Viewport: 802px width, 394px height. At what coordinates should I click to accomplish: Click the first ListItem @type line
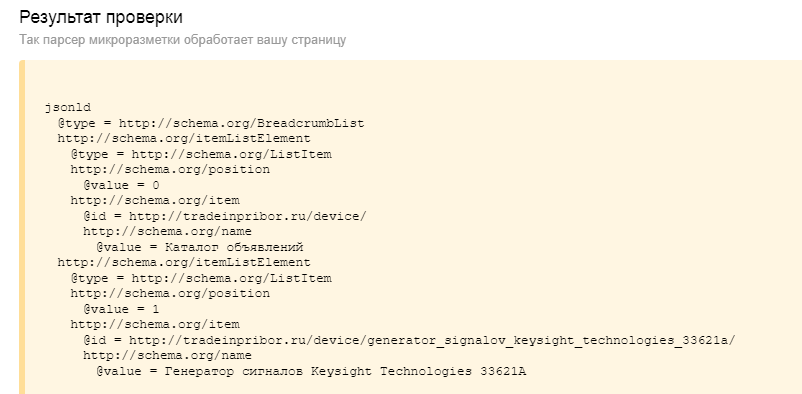click(201, 154)
